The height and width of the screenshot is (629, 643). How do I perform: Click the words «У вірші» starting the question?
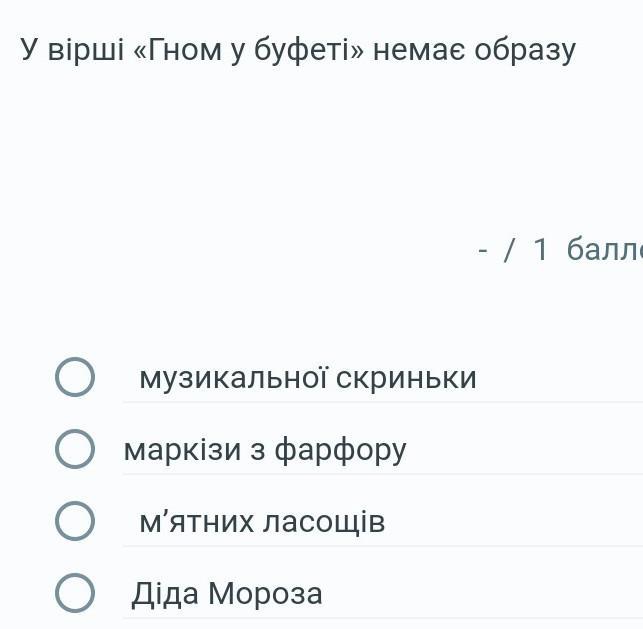[71, 49]
